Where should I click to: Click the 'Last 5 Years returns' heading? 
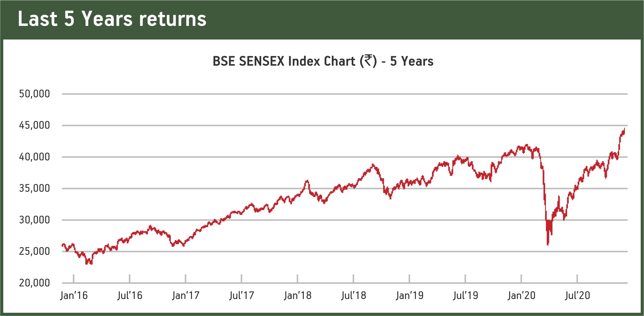[112, 19]
